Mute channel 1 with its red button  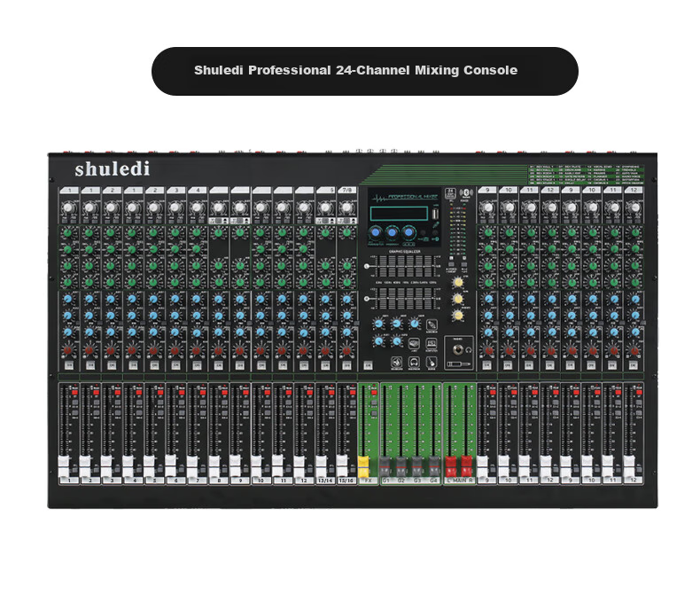pos(74,393)
